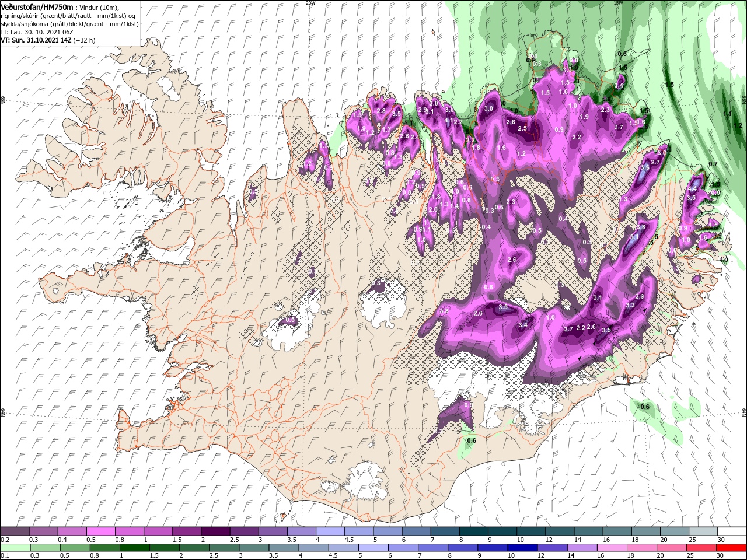747x560 pixels.
Task: Click the 0.8–1 green swatch in lower legend
Action: pyautogui.click(x=104, y=548)
